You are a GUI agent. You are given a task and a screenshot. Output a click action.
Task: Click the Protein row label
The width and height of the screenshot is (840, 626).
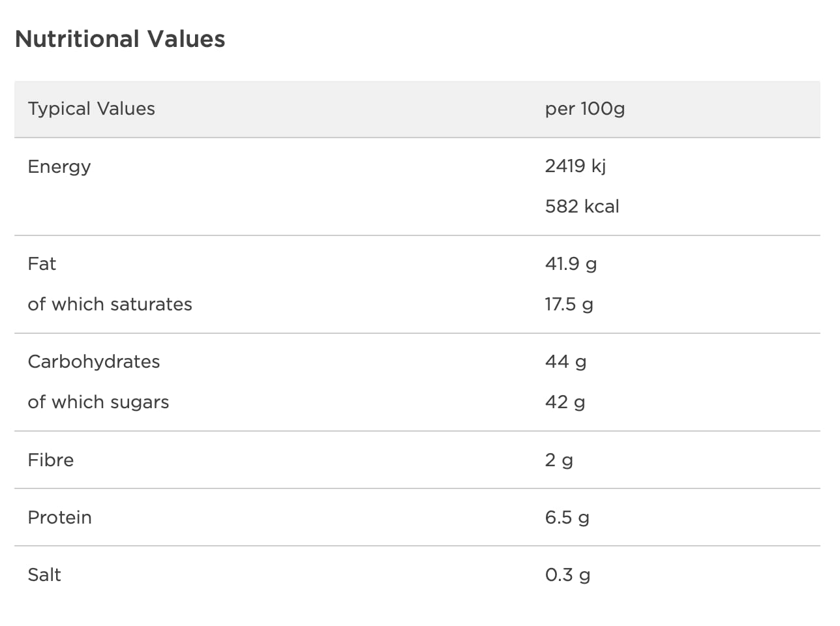[x=60, y=517]
